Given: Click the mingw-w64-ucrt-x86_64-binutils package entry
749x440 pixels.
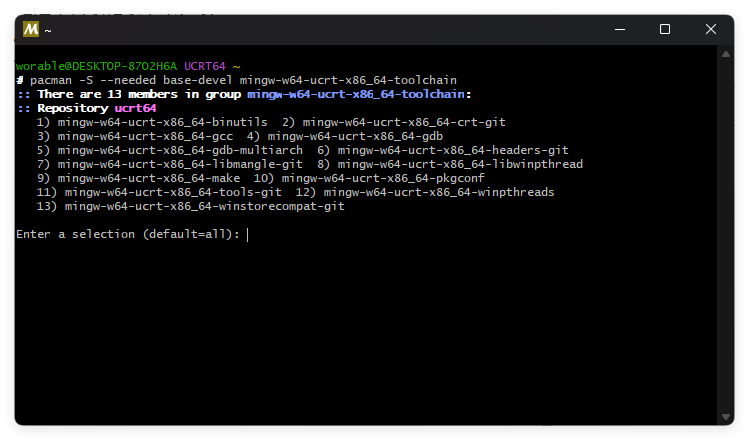Looking at the screenshot, I should [x=162, y=122].
